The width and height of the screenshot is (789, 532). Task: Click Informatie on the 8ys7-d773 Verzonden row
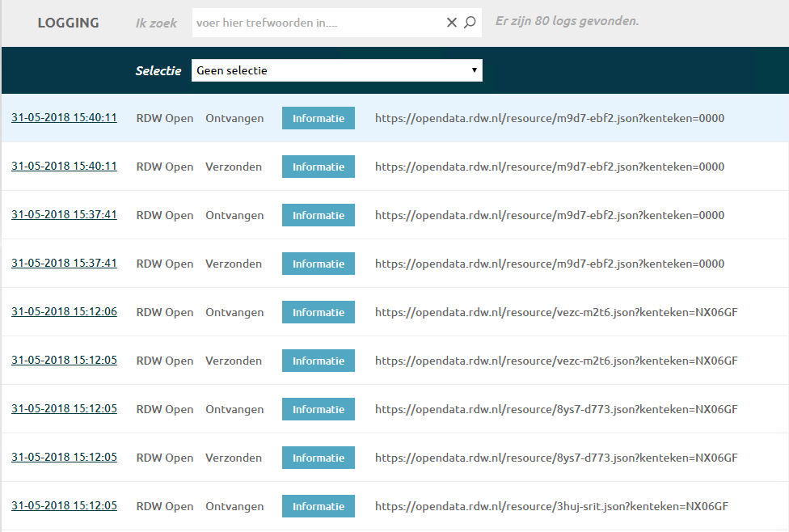[319, 458]
